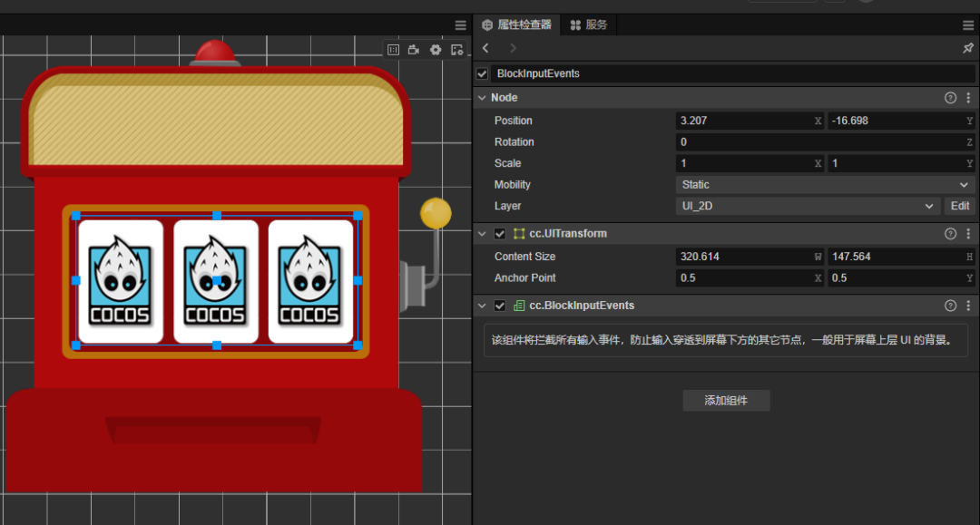This screenshot has height=525, width=980.
Task: Click the Rotation Z field
Action: click(x=825, y=142)
